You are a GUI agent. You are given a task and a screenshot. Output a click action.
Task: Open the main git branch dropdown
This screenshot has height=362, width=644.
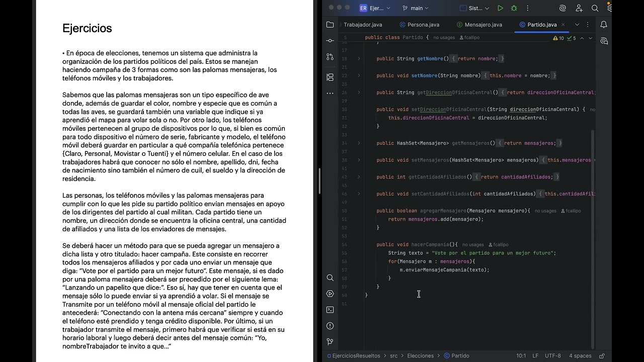tap(416, 8)
